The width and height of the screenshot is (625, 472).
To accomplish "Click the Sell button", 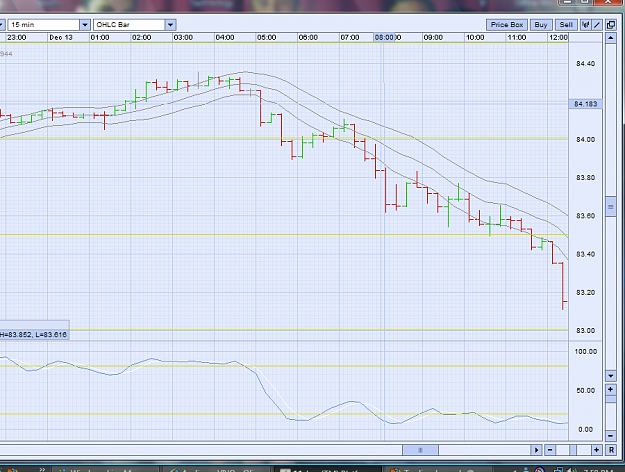I will (x=566, y=25).
